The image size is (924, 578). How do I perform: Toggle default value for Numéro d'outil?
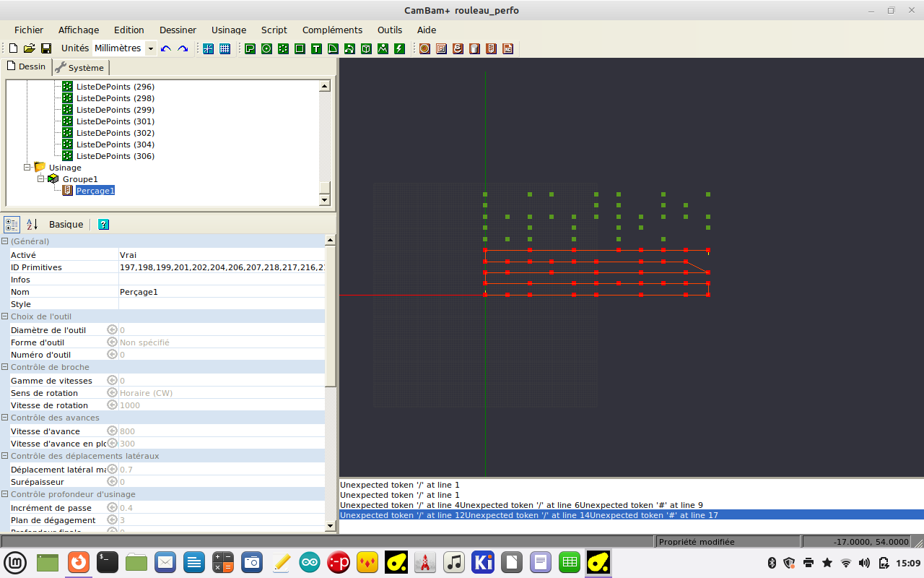(112, 355)
